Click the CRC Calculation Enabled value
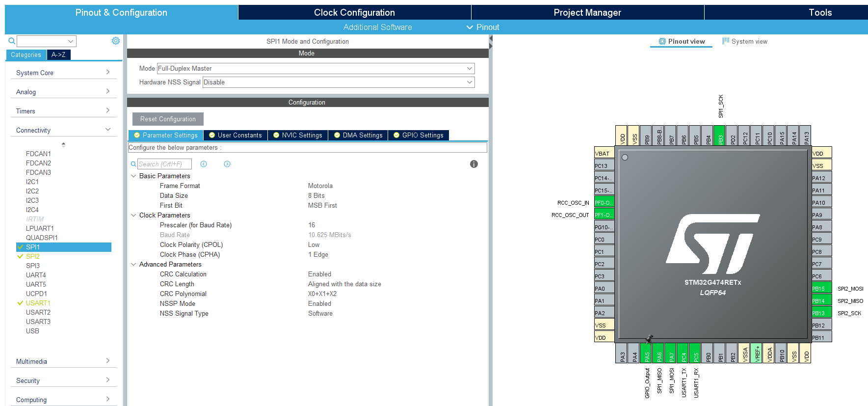This screenshot has width=868, height=406. point(319,274)
